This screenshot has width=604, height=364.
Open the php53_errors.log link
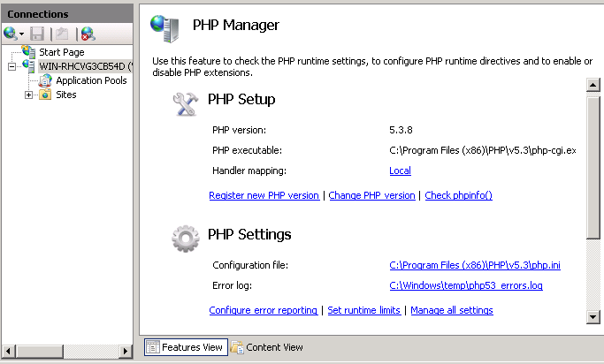[x=466, y=285]
